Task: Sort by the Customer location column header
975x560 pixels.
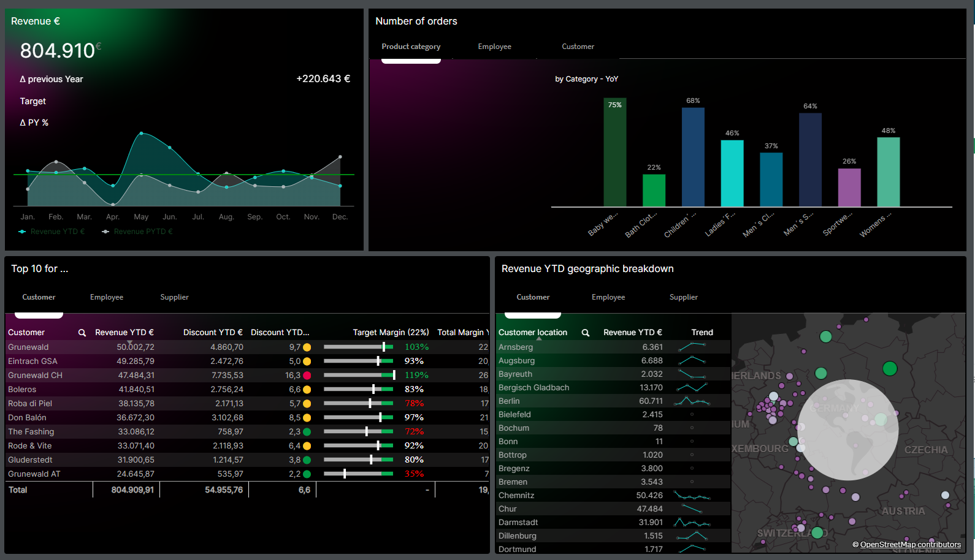Action: pyautogui.click(x=532, y=333)
